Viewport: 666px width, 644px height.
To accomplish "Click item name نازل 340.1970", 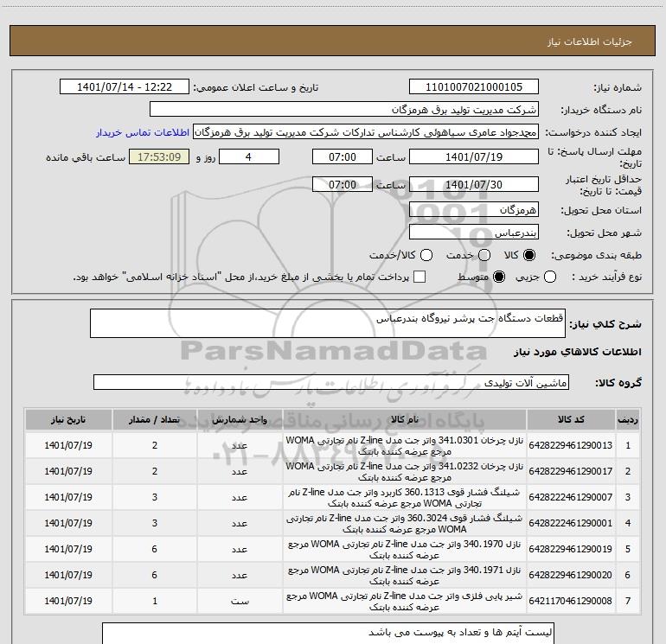I will pyautogui.click(x=405, y=549).
